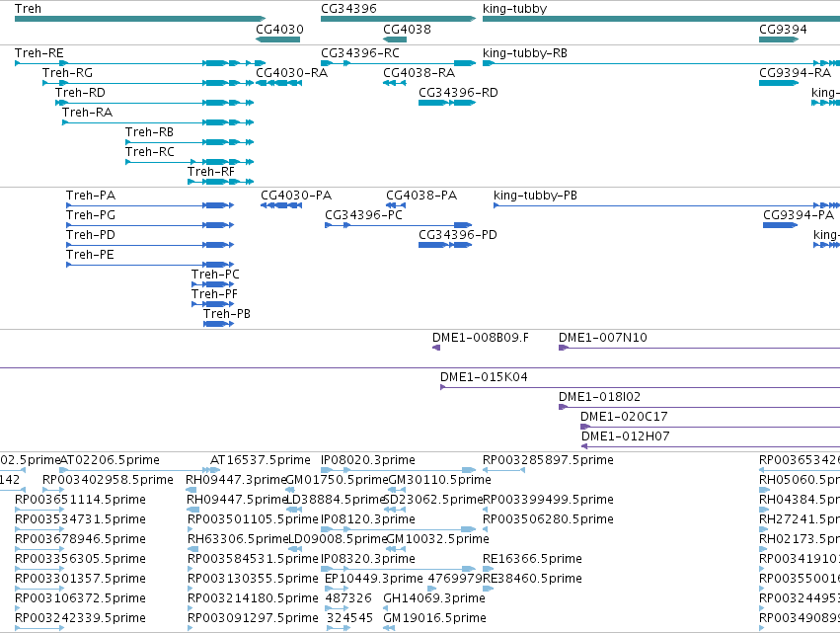Select protein Treh-PB

218,324
